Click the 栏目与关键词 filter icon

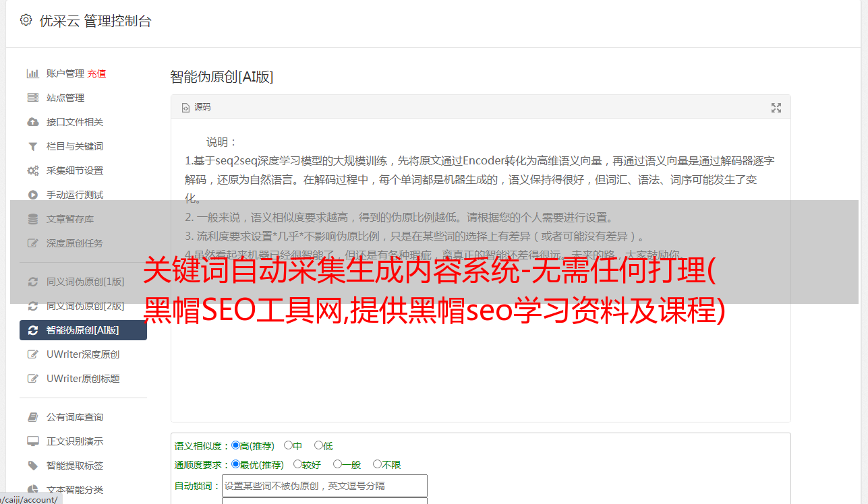click(32, 146)
